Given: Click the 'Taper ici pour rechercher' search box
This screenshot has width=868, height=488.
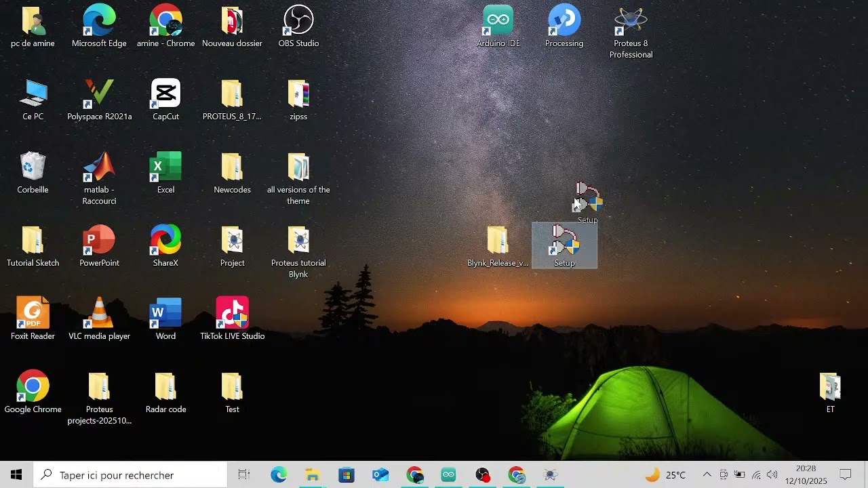Looking at the screenshot, I should pos(130,475).
